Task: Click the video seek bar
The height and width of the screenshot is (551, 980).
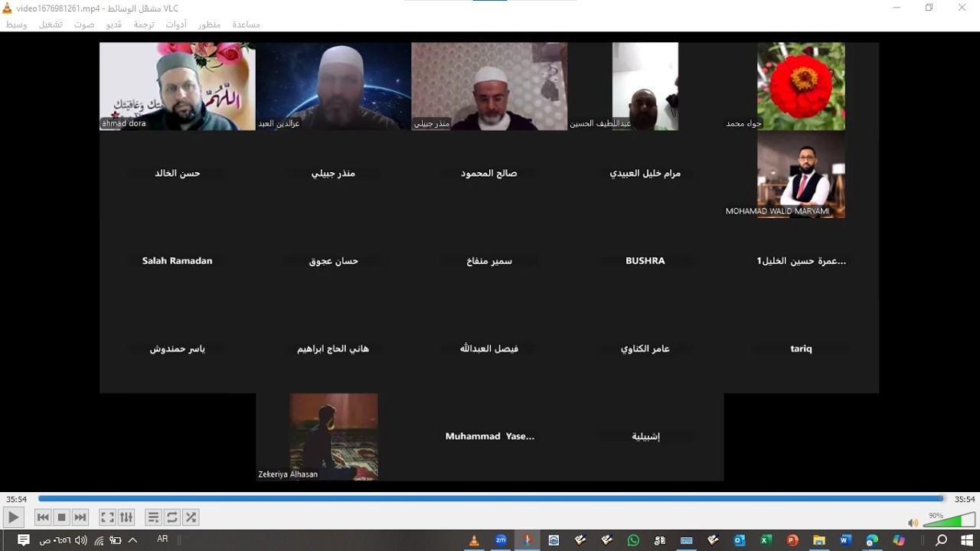Action: (x=491, y=499)
